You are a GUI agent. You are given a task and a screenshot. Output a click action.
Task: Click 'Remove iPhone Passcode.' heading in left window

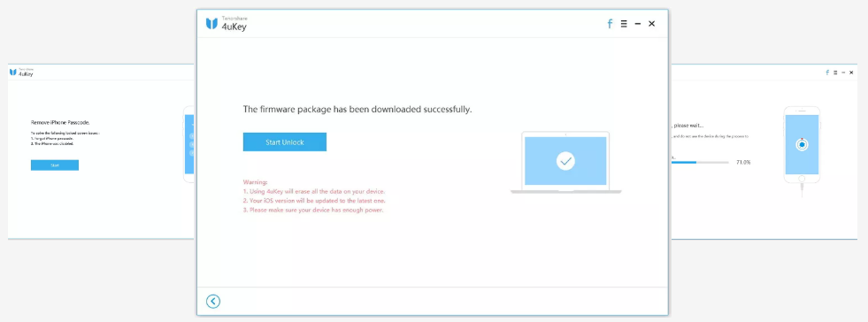(60, 122)
